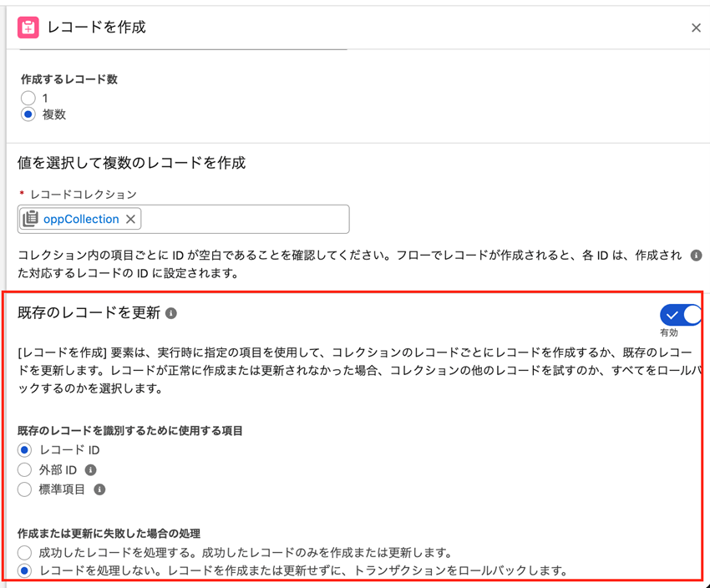Select the 複数 radio button
Image resolution: width=710 pixels, height=588 pixels.
click(x=28, y=114)
